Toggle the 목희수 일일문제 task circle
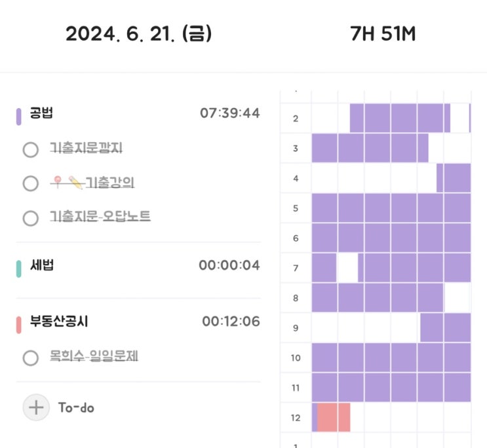Screen dimensions: 487x448 click(x=30, y=358)
